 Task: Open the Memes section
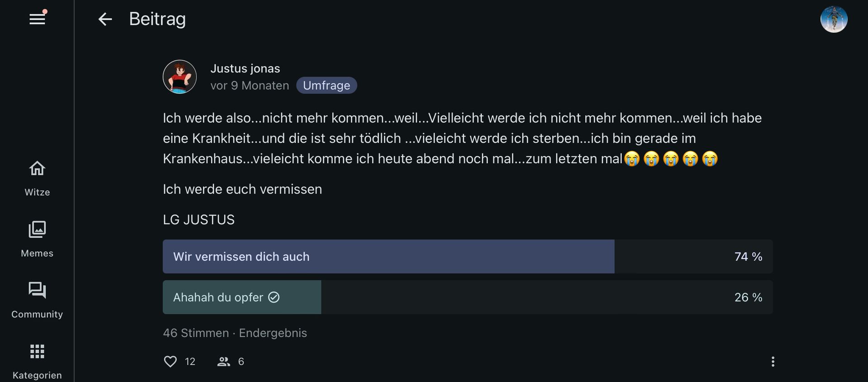point(37,239)
